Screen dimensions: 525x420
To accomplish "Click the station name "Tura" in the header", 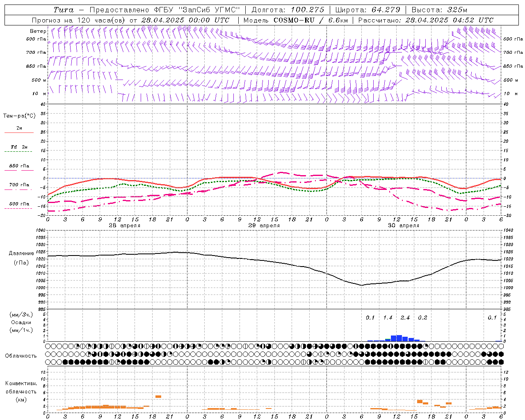I will point(64,10).
